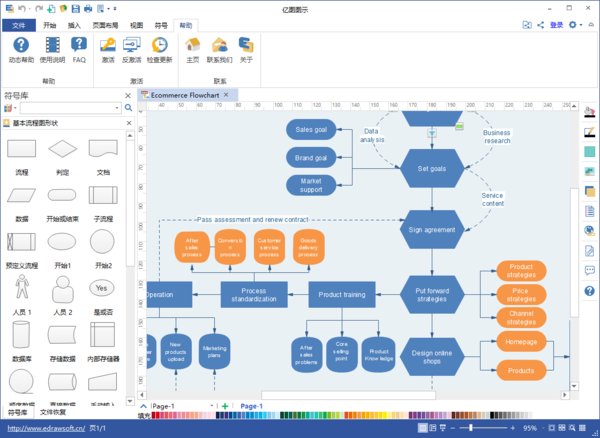Image resolution: width=600 pixels, height=438 pixels.
Task: Switch to the 插入 ribbon tab
Action: coord(74,25)
